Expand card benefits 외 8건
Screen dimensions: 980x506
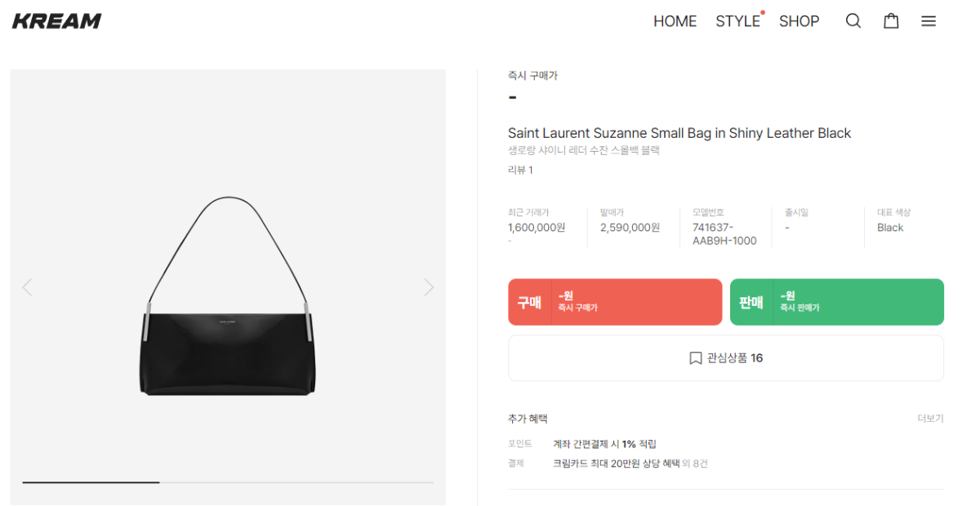(695, 464)
